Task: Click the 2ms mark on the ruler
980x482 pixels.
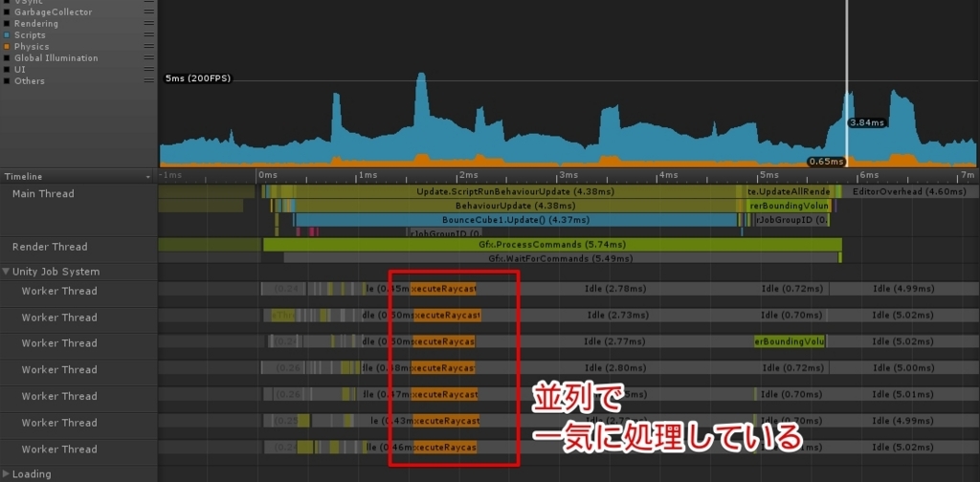Action: click(468, 175)
